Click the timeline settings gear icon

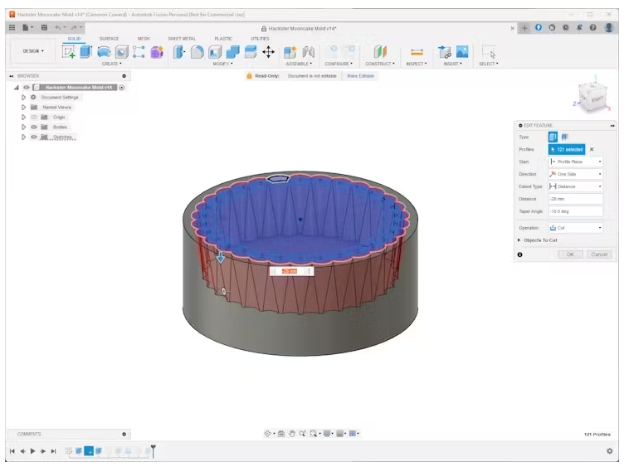click(609, 451)
